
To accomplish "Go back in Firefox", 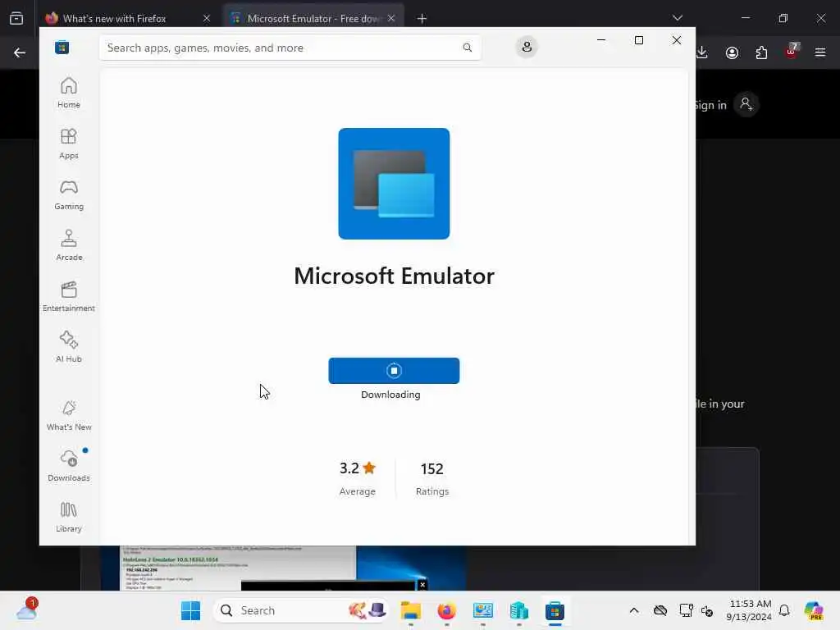I will pyautogui.click(x=20, y=52).
